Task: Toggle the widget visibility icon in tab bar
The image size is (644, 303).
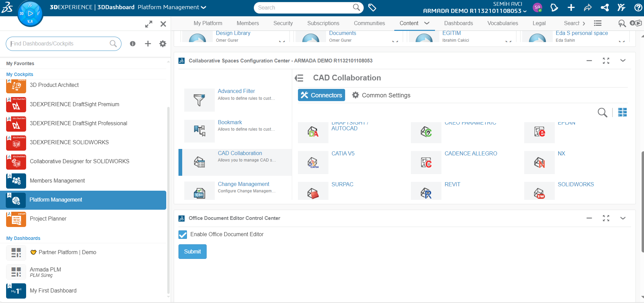Action: click(636, 23)
